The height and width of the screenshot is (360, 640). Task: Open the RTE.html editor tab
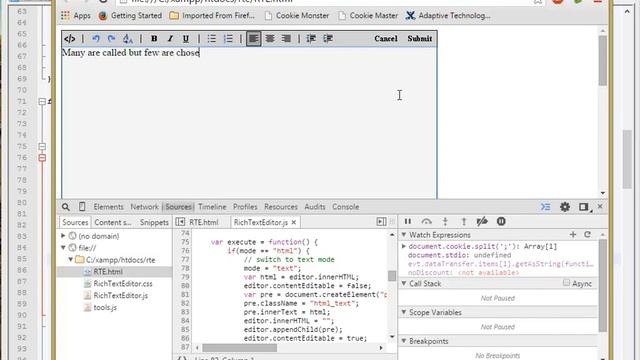(203, 222)
